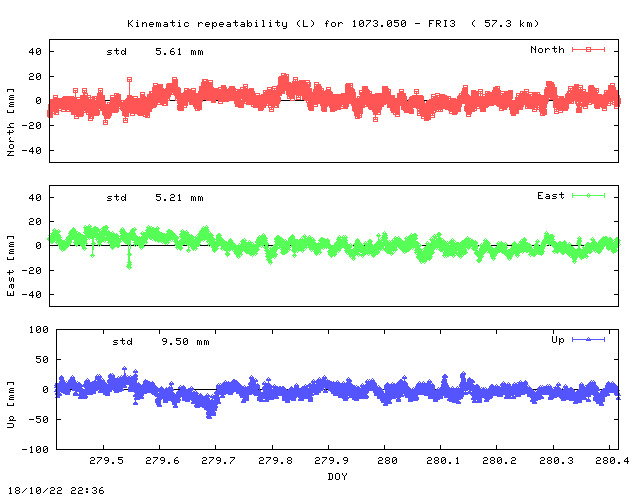The height and width of the screenshot is (496, 640).
Task: Click the Up legend label
Action: point(558,340)
